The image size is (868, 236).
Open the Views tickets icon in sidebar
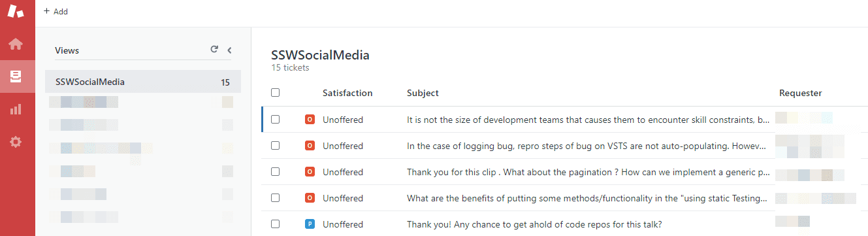click(x=16, y=76)
